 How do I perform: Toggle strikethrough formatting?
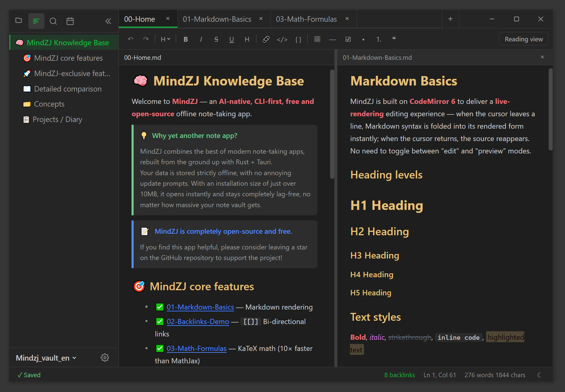point(216,39)
